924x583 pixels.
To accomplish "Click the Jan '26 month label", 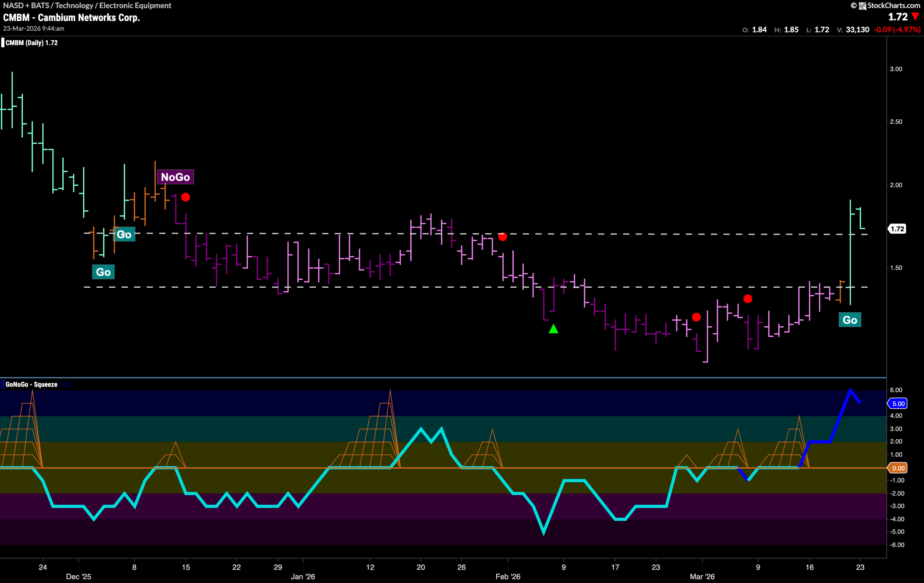I will point(303,577).
